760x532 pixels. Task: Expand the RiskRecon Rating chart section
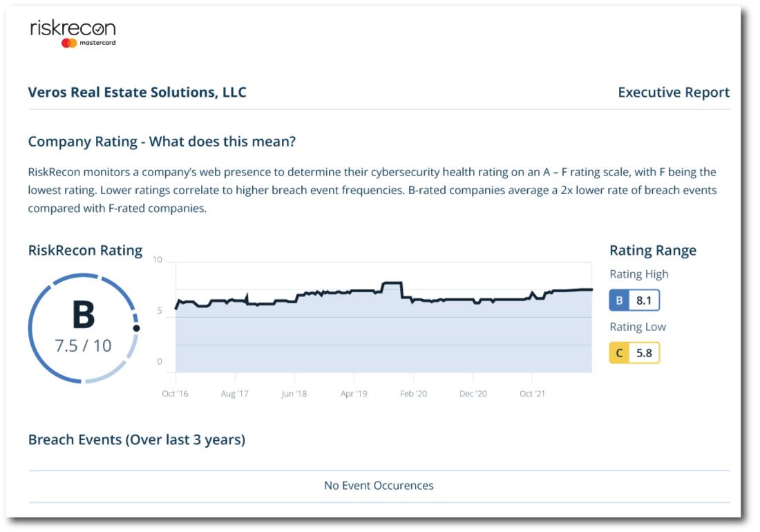[x=85, y=250]
